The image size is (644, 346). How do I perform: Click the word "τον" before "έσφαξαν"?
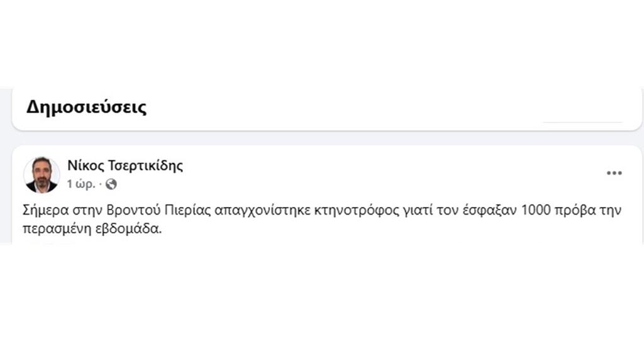click(x=454, y=210)
